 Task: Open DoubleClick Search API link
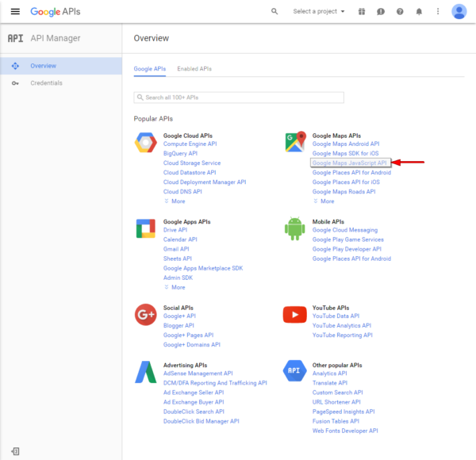194,412
